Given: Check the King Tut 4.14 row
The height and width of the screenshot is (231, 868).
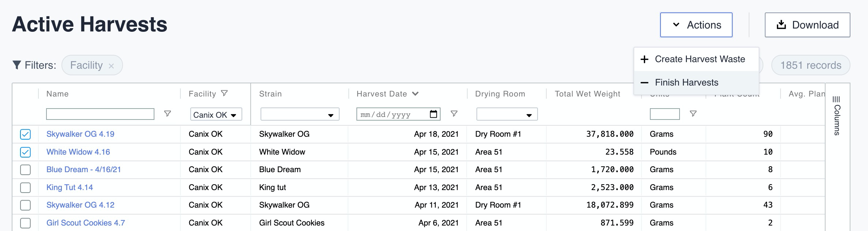Looking at the screenshot, I should pyautogui.click(x=25, y=188).
